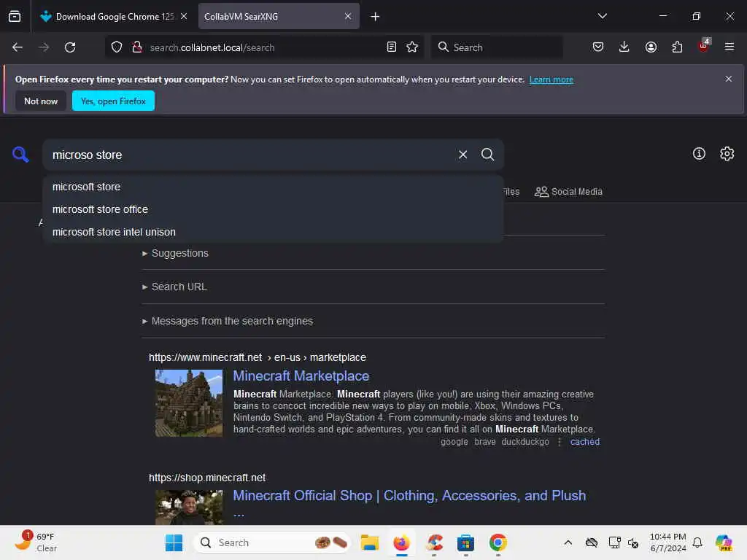This screenshot has width=747, height=560.
Task: Close the Download Google Chrome tab
Action: [x=184, y=16]
